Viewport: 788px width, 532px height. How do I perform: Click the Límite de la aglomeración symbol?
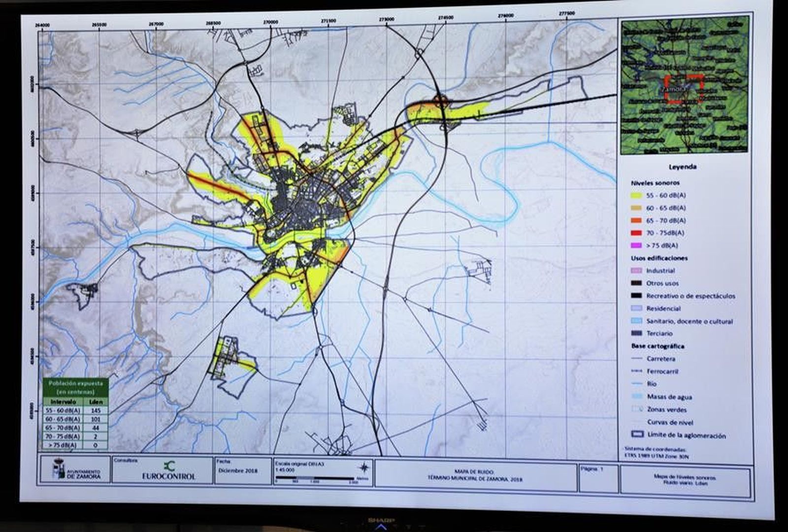coord(637,435)
